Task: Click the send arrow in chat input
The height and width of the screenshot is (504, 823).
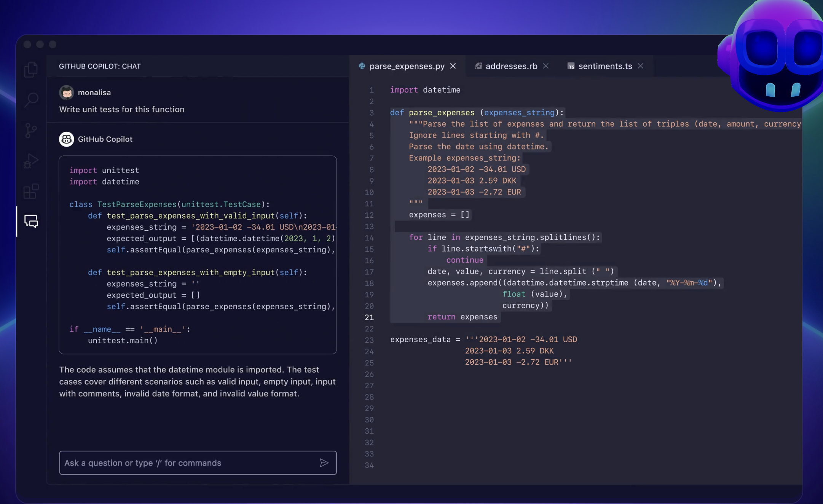Action: click(324, 463)
